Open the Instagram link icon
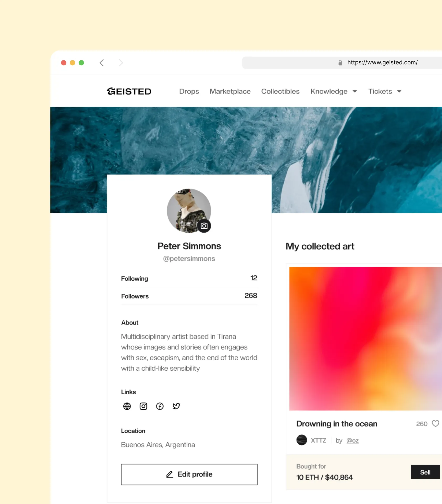 (143, 406)
